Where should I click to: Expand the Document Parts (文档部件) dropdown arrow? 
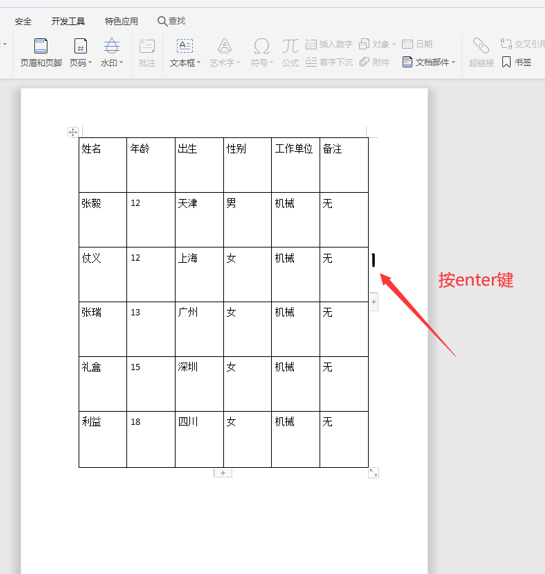coord(453,62)
